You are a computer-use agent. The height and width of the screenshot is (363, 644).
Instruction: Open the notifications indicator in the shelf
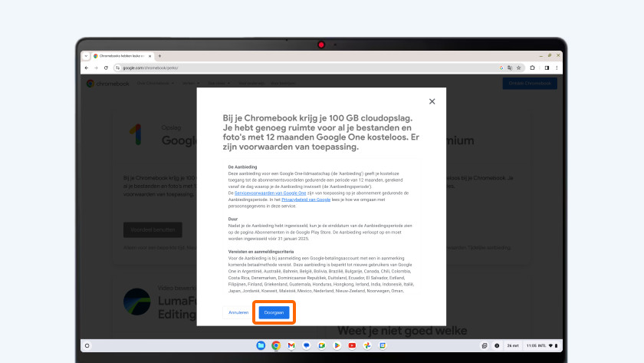point(497,346)
